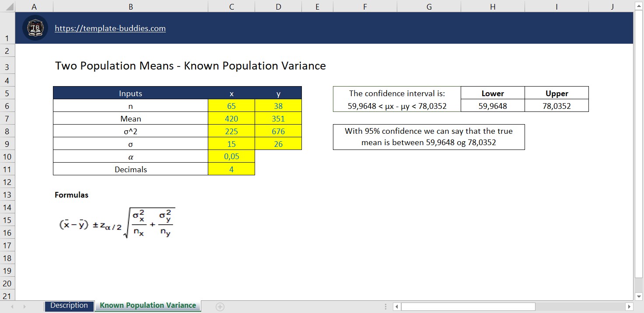Click the vertical scrollbar up arrow
644x313 pixels.
pos(638,5)
